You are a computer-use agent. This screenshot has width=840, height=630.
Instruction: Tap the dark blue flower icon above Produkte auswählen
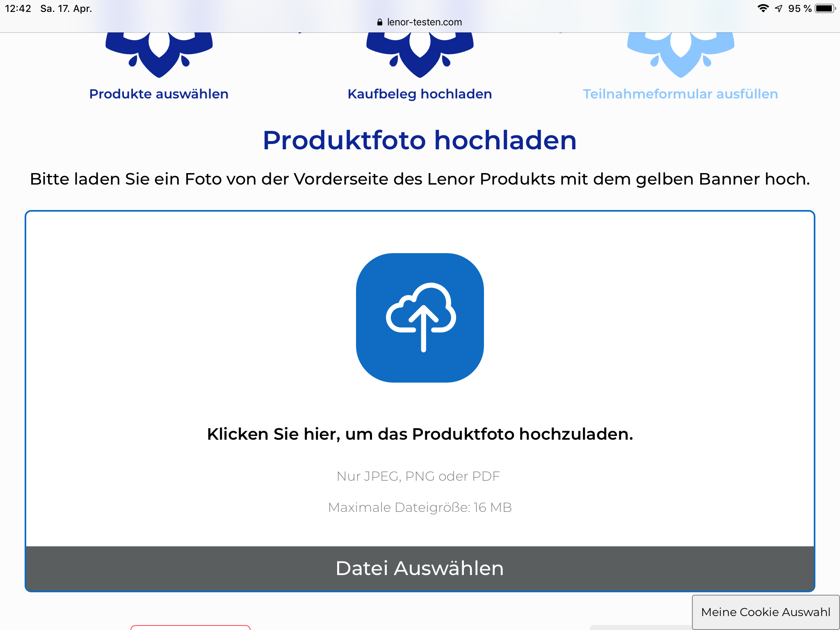159,55
